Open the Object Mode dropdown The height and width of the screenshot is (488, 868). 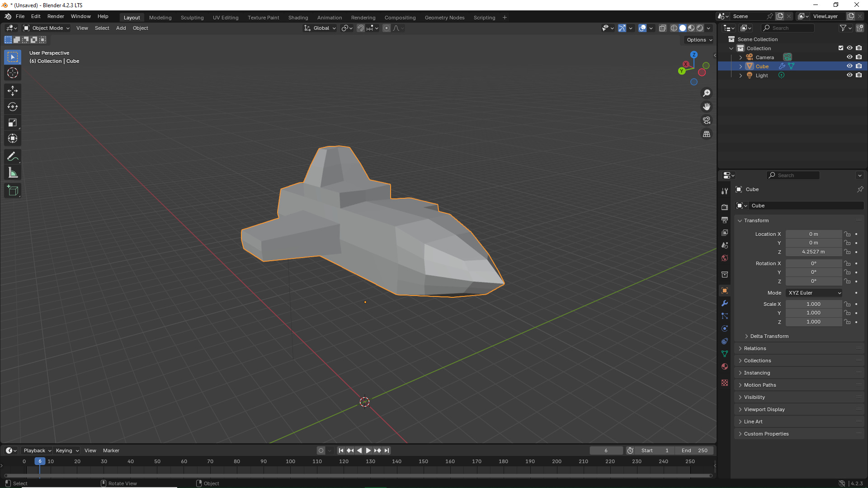[x=47, y=28]
